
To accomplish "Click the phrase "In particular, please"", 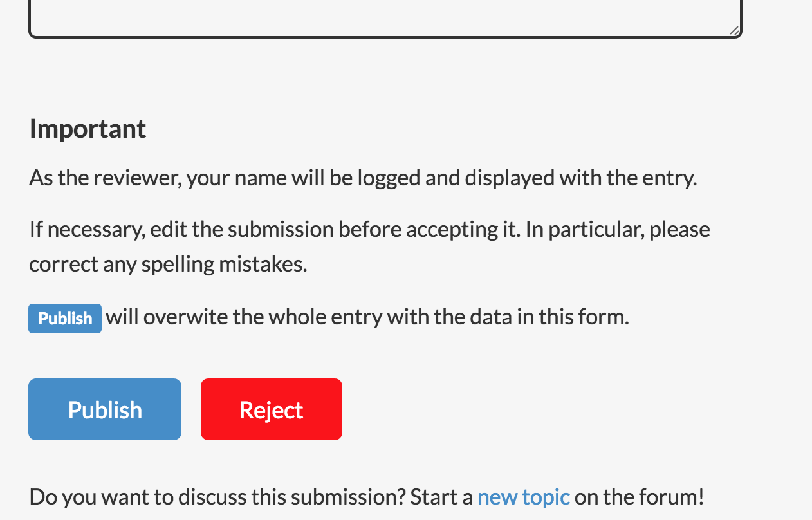I will coord(618,229).
